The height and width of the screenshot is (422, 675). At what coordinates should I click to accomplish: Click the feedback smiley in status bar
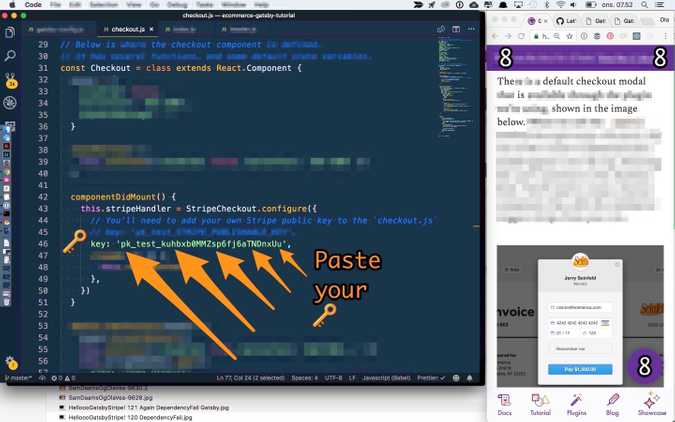pos(457,378)
